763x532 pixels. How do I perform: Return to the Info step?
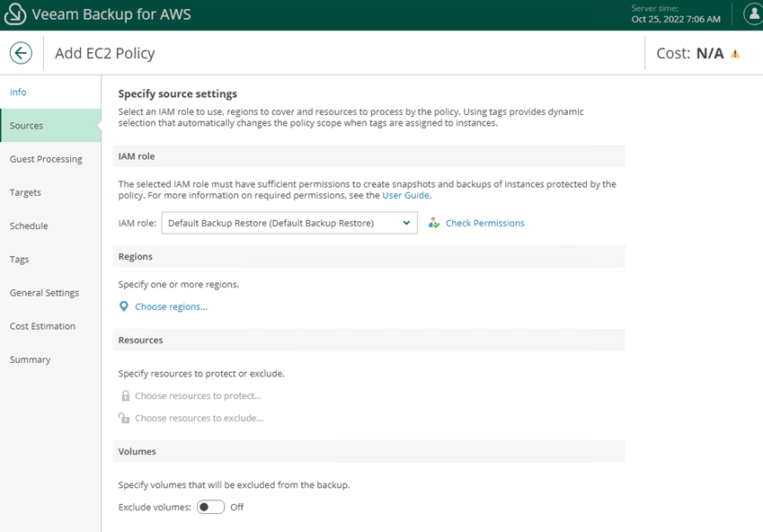18,92
